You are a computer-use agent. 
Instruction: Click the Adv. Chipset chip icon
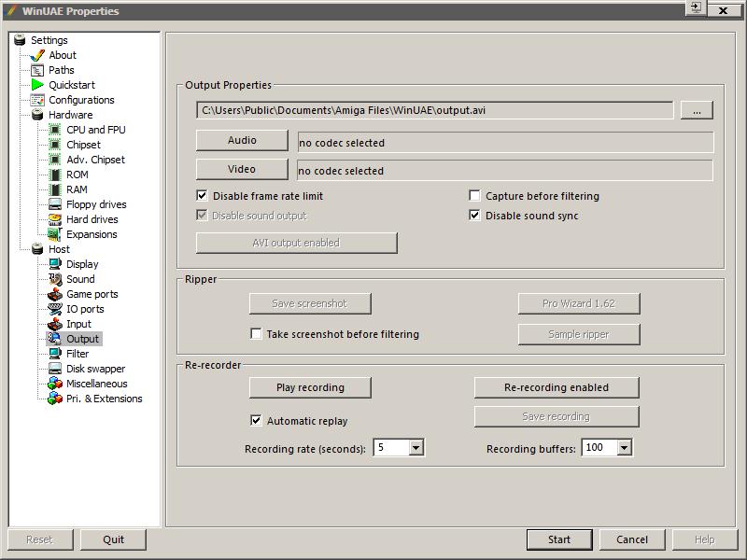(x=55, y=160)
